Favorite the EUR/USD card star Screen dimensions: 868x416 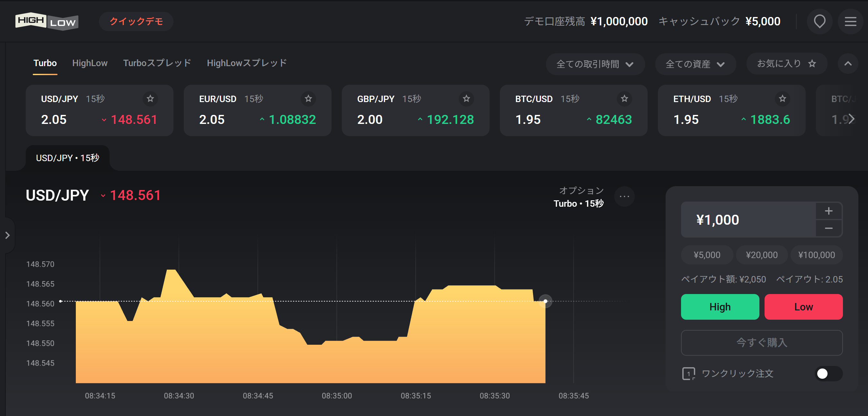tap(308, 99)
